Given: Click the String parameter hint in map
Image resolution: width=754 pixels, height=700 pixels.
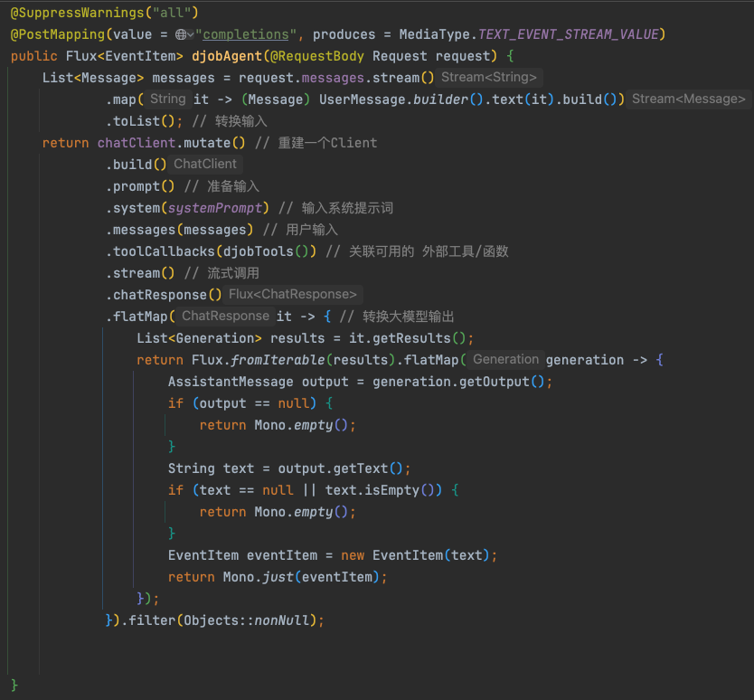Looking at the screenshot, I should pyautogui.click(x=167, y=99).
